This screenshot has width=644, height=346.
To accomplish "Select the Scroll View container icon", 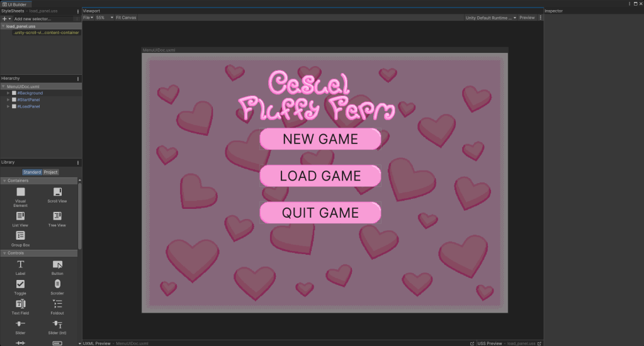I will (57, 192).
